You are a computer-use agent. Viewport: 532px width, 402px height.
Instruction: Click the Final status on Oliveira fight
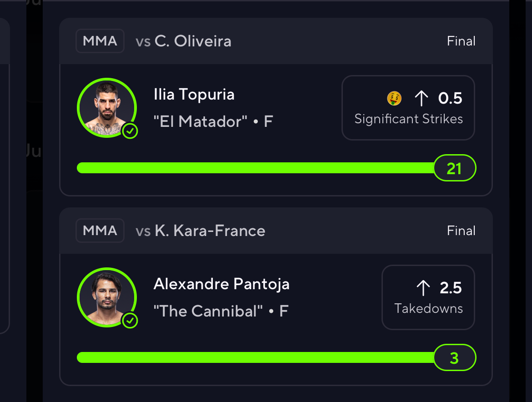click(x=461, y=41)
